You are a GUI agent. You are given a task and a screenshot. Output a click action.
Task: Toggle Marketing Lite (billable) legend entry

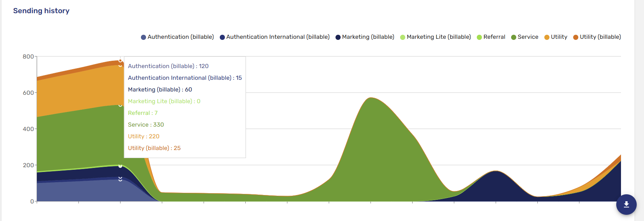point(436,37)
